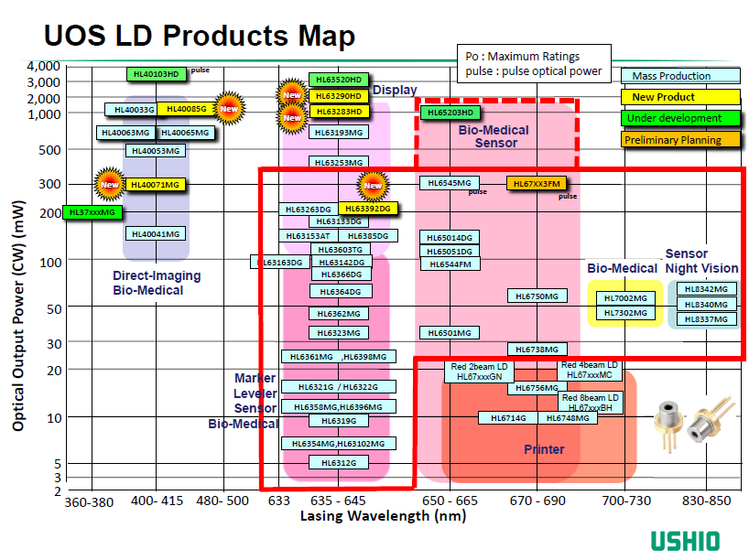Select the upright laser diode photo
Screen dimensions: 749x560
tap(668, 425)
